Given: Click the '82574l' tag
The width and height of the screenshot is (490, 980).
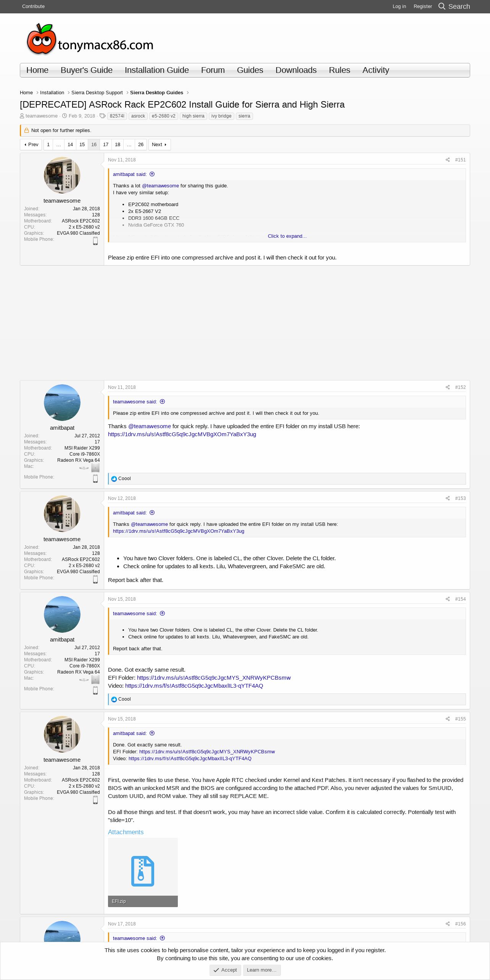Looking at the screenshot, I should pyautogui.click(x=117, y=116).
